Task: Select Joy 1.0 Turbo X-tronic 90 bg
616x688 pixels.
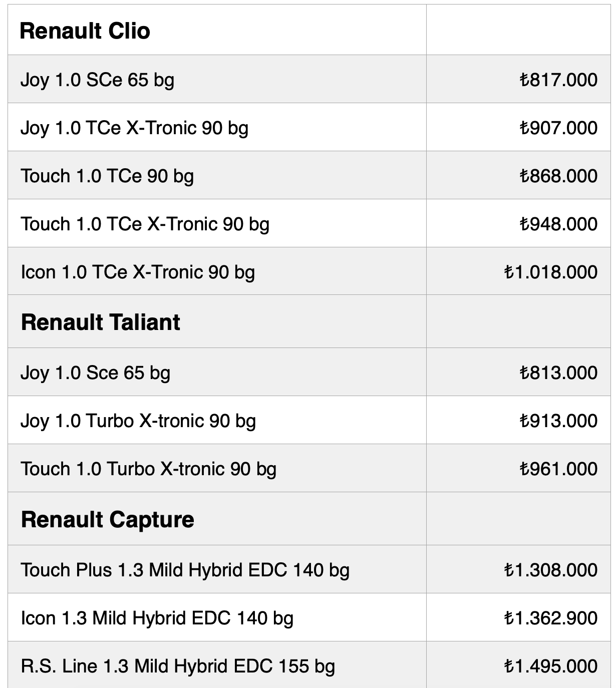Action: pyautogui.click(x=138, y=421)
